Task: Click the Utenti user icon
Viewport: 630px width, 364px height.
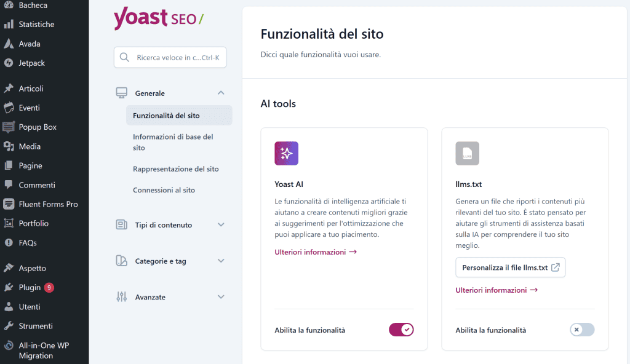Action: (9, 307)
